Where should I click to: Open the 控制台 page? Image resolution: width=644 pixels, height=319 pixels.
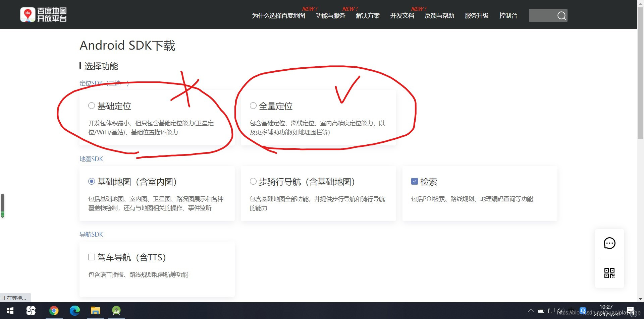point(508,15)
